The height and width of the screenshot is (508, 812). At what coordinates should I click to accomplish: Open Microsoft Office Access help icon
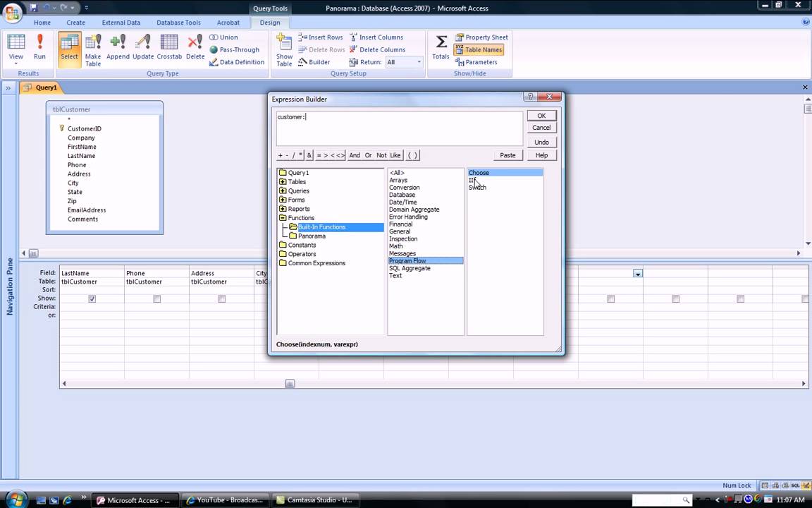805,23
